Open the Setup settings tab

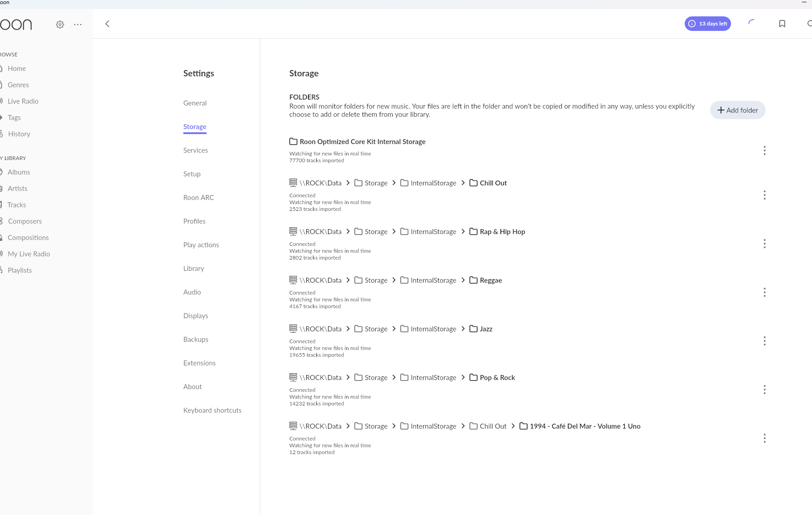pyautogui.click(x=192, y=174)
